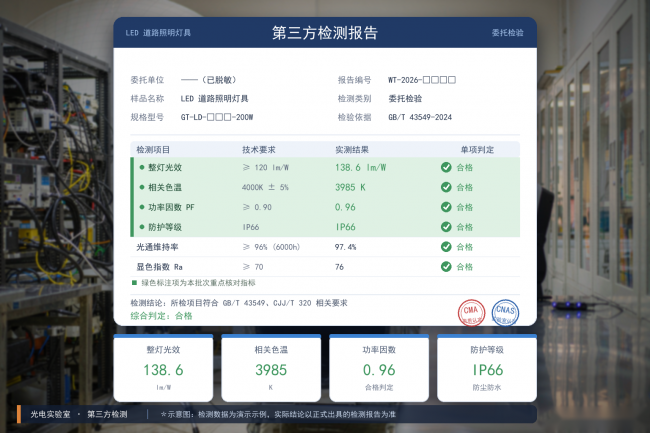Click the 委托检验 label in the header
650x433 pixels.
tap(507, 33)
